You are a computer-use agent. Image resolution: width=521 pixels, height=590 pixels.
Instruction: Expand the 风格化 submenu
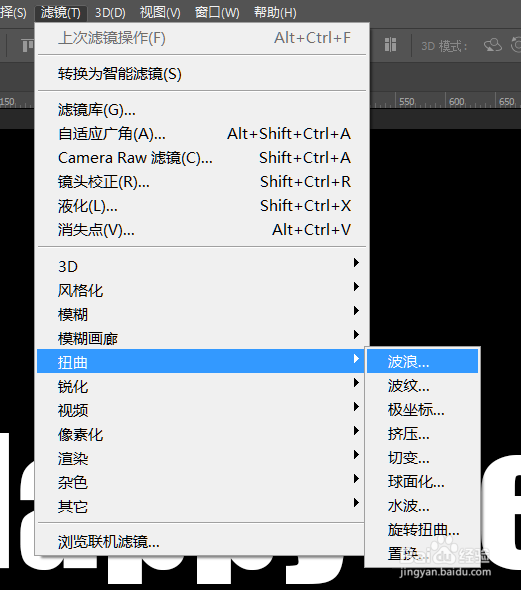[202, 290]
